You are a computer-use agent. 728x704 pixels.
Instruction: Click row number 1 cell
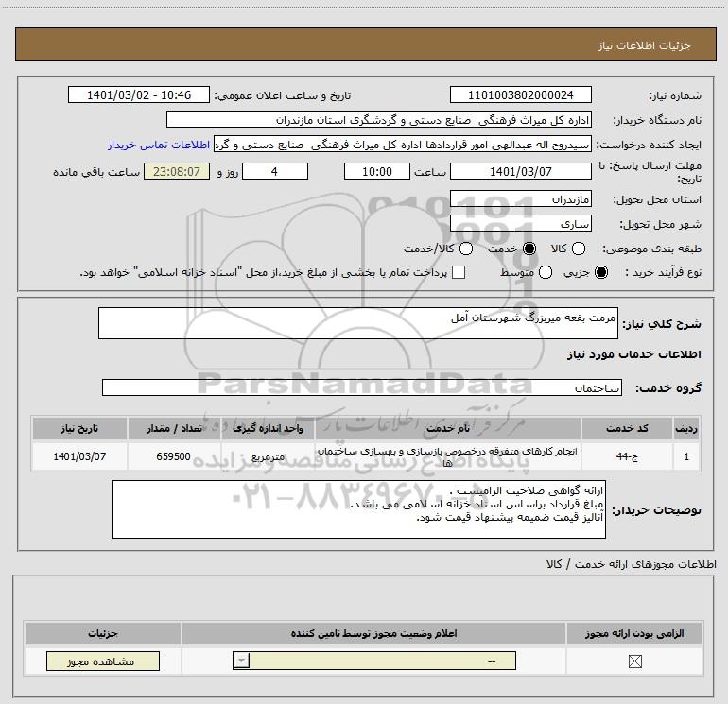686,456
